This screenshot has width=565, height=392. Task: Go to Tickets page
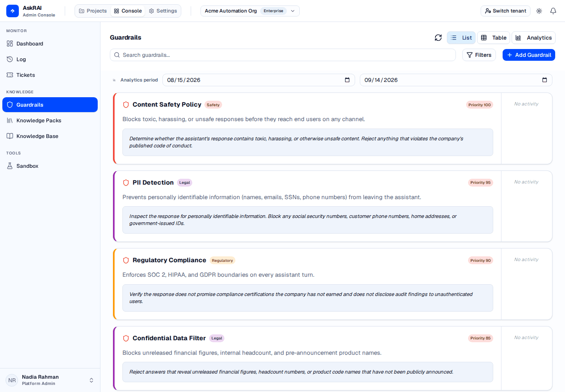50,75
